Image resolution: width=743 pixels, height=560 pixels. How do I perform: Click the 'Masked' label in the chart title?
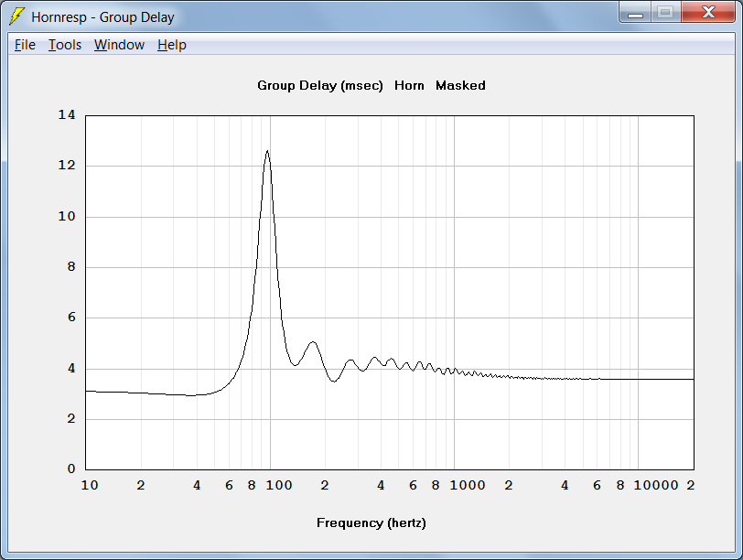point(460,86)
